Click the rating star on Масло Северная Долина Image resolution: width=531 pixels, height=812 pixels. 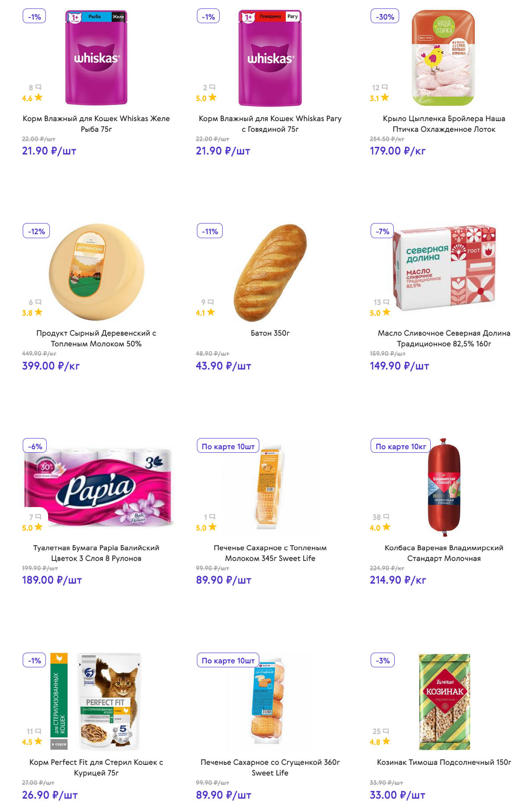coord(386,312)
